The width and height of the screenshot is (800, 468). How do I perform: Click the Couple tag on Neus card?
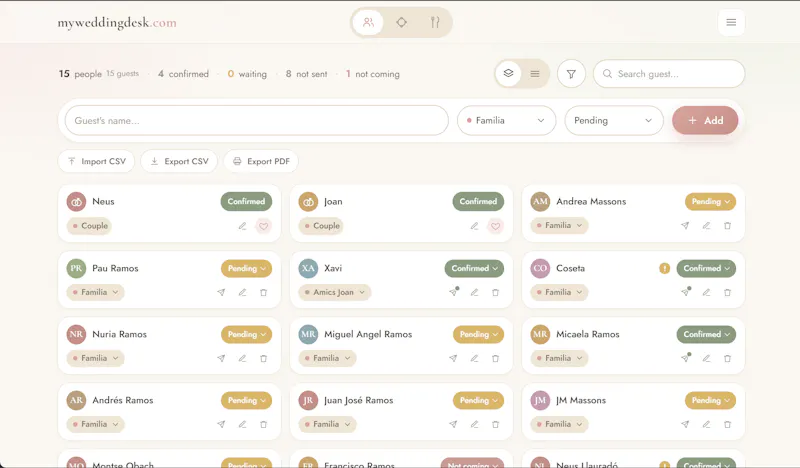[89, 226]
